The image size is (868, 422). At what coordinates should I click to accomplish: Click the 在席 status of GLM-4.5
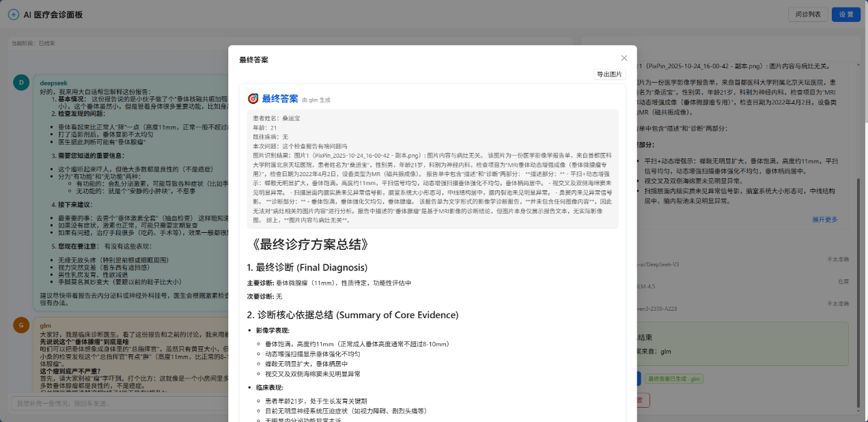pyautogui.click(x=843, y=281)
